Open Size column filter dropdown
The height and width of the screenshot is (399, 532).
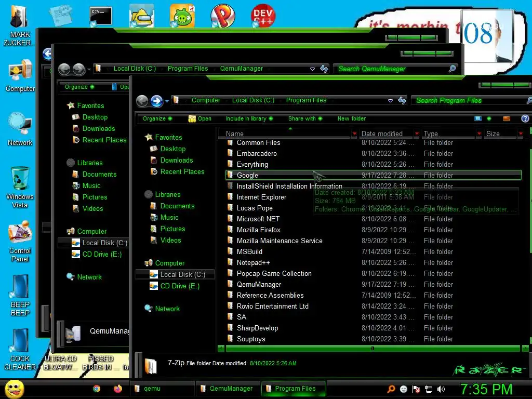point(521,134)
